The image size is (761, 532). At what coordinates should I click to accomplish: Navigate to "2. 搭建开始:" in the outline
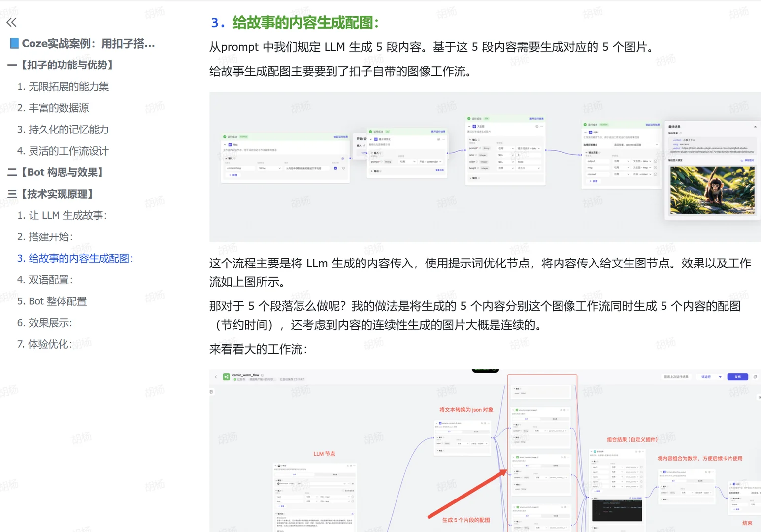pyautogui.click(x=45, y=237)
